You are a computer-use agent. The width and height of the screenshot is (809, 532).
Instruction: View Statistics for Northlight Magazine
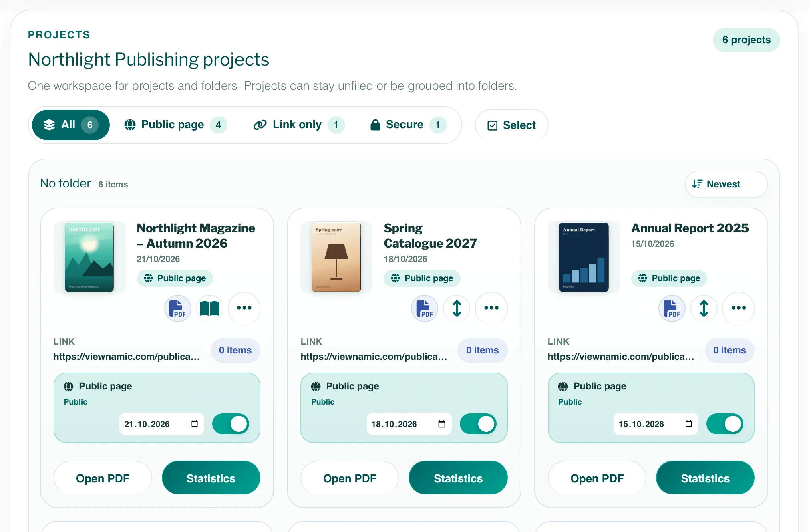coord(211,478)
